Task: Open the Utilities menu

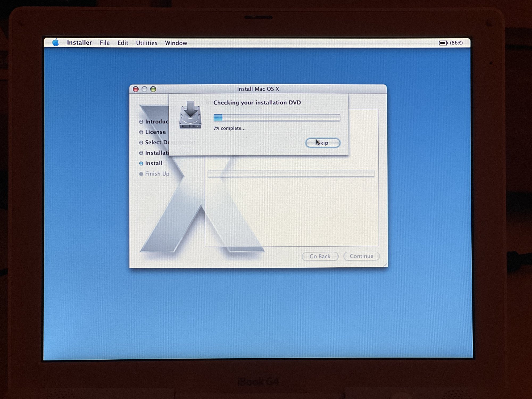Action: tap(147, 43)
